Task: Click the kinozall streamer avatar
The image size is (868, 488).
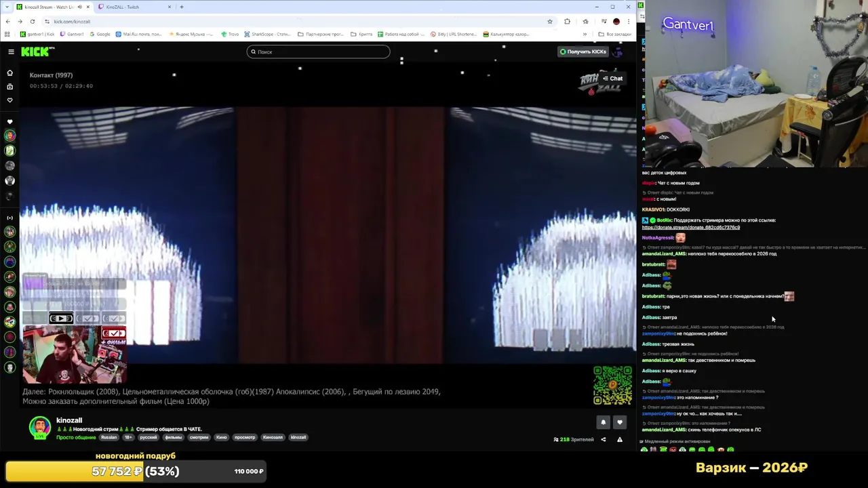Action: (x=39, y=427)
